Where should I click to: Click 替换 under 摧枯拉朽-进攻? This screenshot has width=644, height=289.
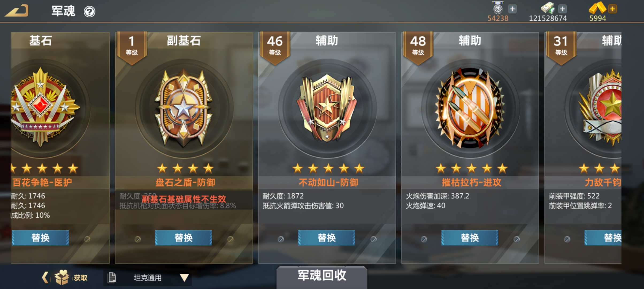[470, 238]
